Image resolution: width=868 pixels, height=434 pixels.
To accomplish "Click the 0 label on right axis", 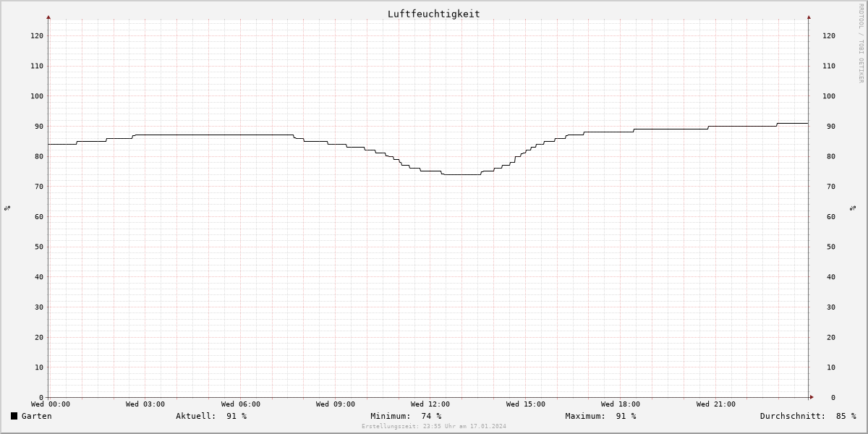I will pos(833,397).
